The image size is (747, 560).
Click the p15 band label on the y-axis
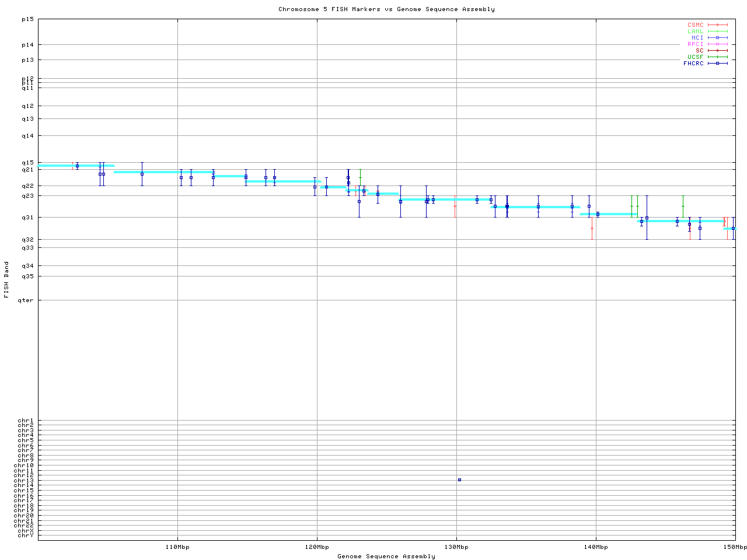tap(28, 19)
